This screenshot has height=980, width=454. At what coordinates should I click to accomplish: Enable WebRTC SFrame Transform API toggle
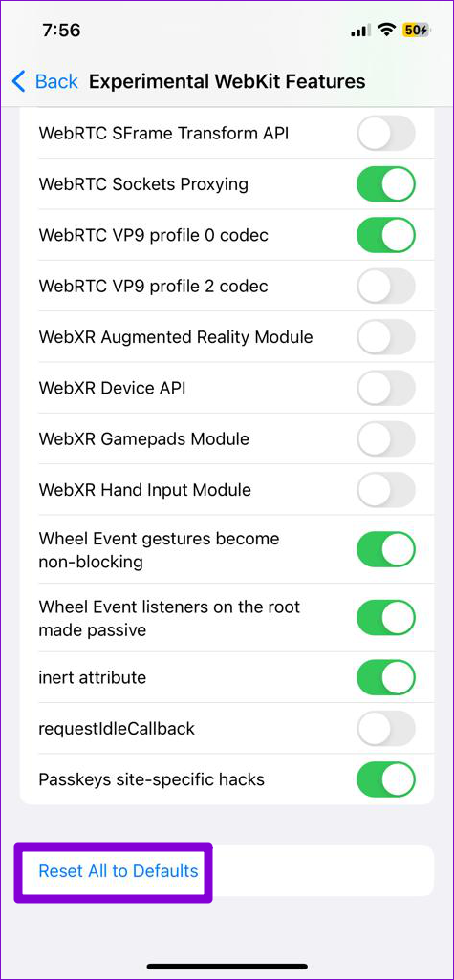pyautogui.click(x=386, y=133)
